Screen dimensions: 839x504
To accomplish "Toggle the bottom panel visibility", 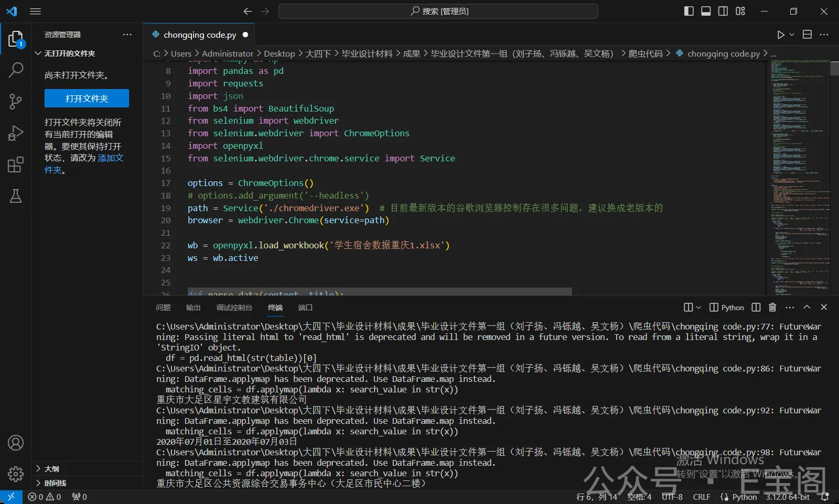I will coord(706,11).
